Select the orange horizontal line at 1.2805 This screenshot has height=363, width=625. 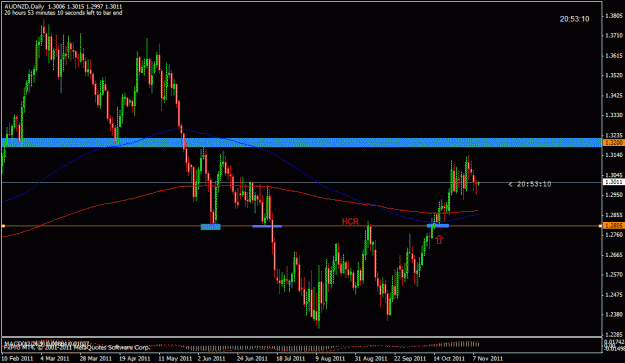click(x=301, y=226)
